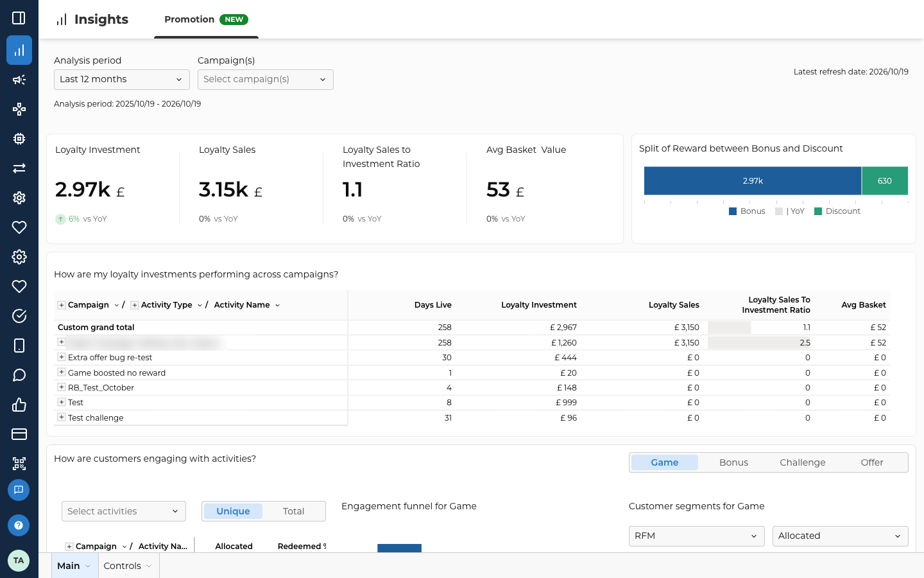Select the Total count toggle
This screenshot has width=924, height=578.
pos(293,511)
